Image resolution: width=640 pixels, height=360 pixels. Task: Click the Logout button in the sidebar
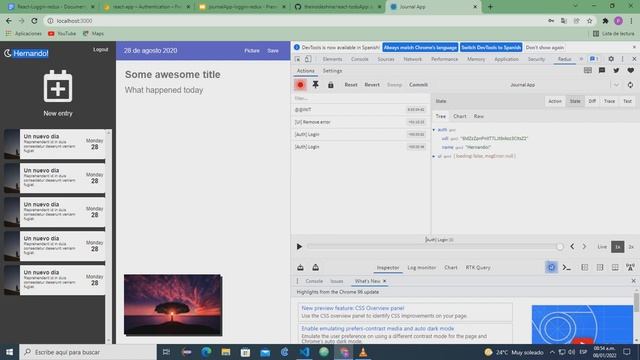pyautogui.click(x=100, y=50)
